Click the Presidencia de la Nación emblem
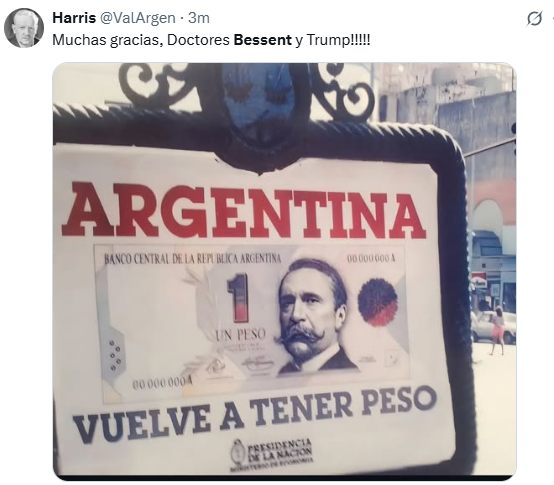The image size is (554, 485). click(272, 455)
